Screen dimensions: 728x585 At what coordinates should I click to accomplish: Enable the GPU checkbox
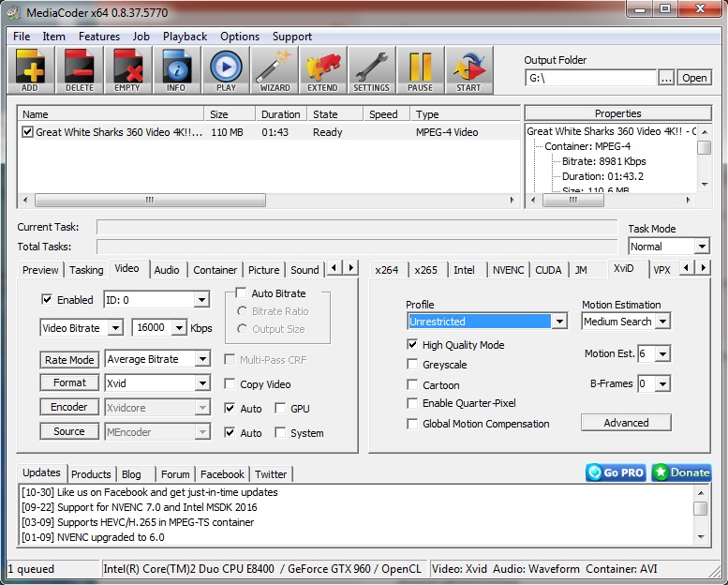point(280,408)
